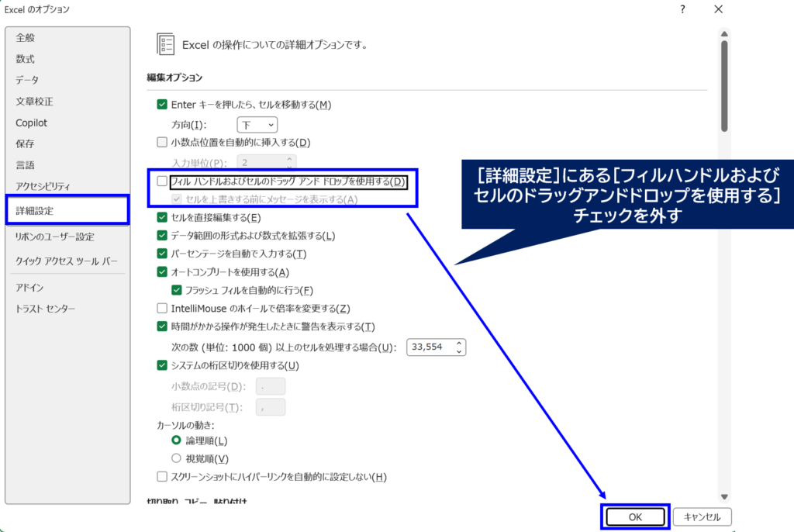Click the 桁区切り記号 input field

(x=271, y=407)
